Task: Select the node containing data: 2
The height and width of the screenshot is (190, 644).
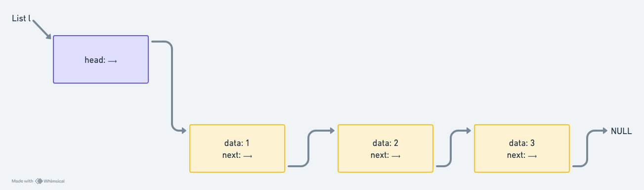Action: [x=386, y=148]
